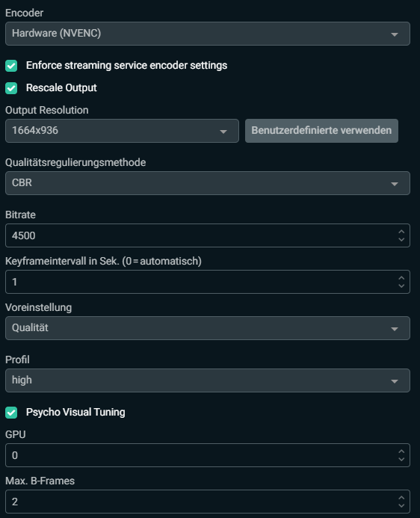Increase Bitrate with the up arrow
This screenshot has width=420, height=518.
[401, 232]
